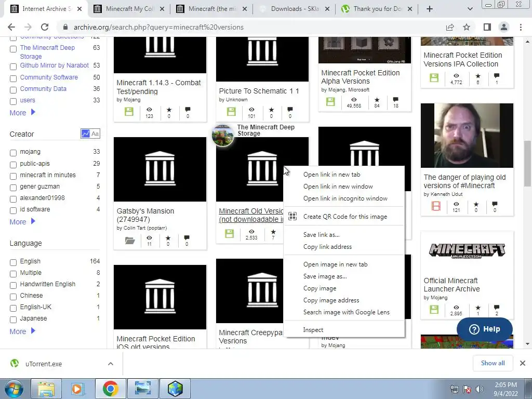Image resolution: width=532 pixels, height=399 pixels.
Task: Open Windows Explorer from taskbar
Action: tap(46, 389)
